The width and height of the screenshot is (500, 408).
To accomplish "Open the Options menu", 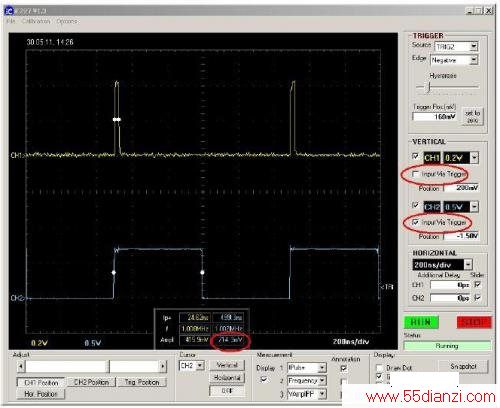I will pos(67,21).
